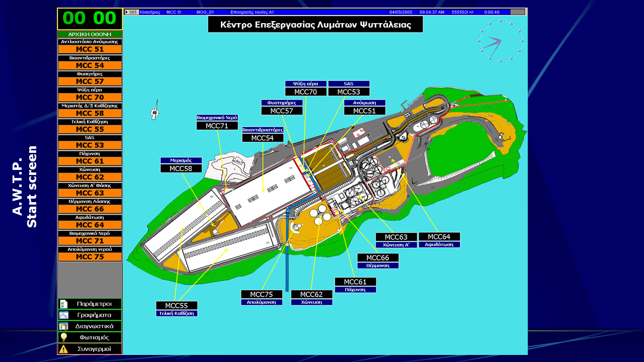
Task: Select MCC 51 in the left sidebar
Action: point(90,49)
